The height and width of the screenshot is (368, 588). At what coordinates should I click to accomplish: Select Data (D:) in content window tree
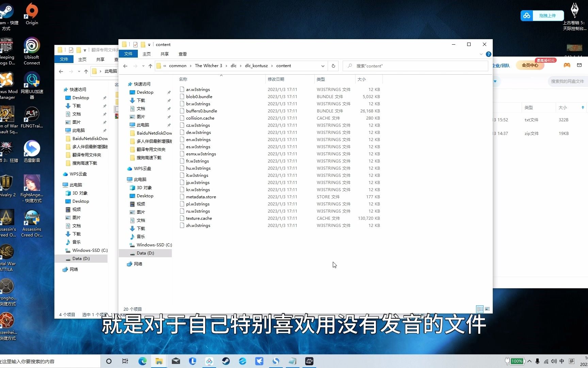click(x=145, y=253)
